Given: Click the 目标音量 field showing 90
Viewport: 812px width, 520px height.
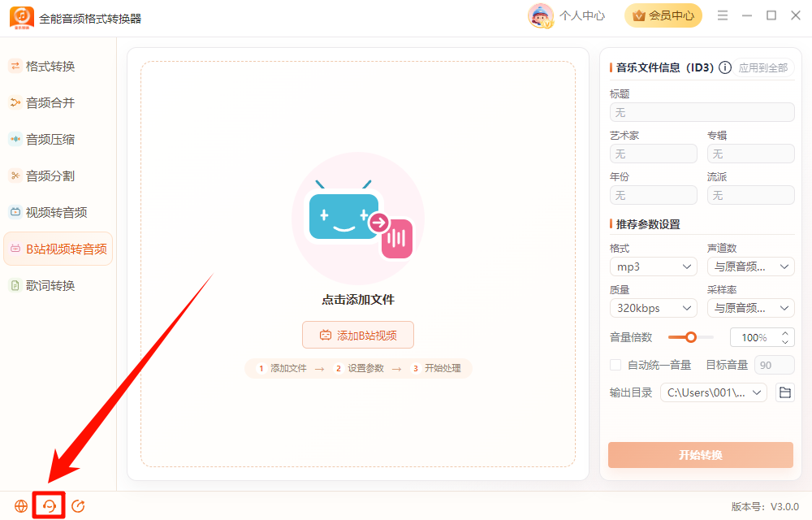Looking at the screenshot, I should click(774, 365).
